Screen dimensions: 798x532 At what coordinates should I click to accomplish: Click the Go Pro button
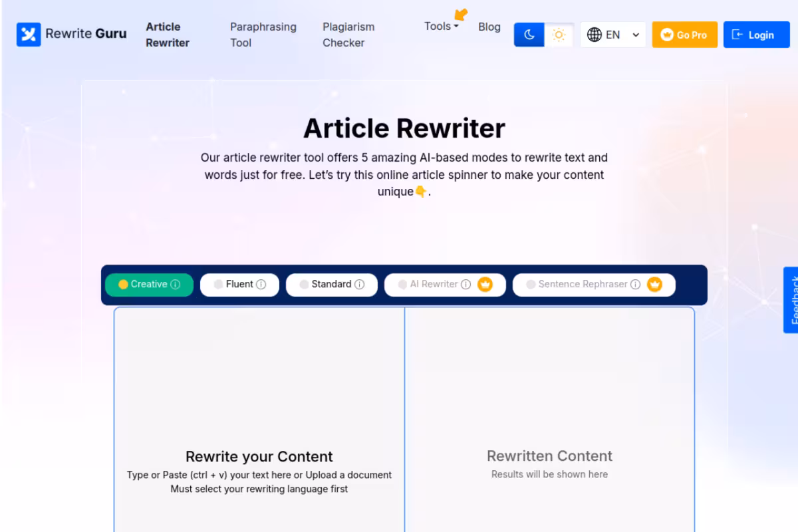(684, 35)
